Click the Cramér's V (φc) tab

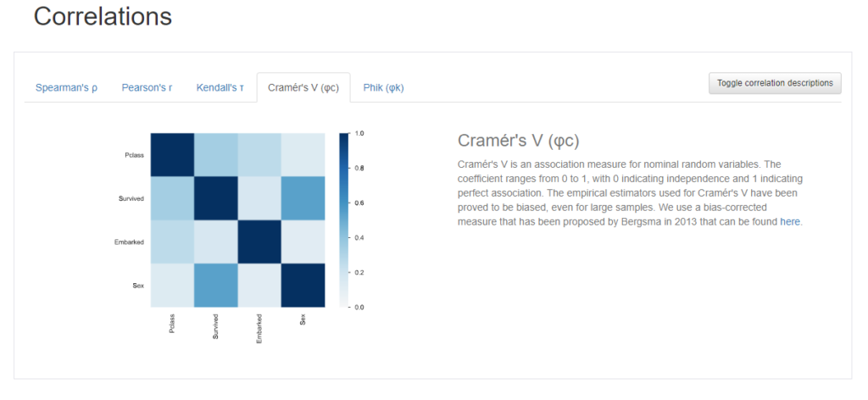click(303, 87)
